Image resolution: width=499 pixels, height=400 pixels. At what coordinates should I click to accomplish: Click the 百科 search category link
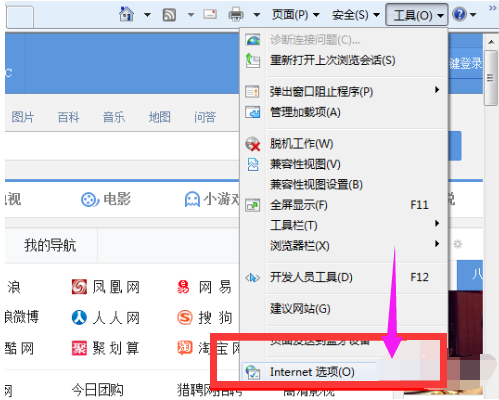click(68, 117)
